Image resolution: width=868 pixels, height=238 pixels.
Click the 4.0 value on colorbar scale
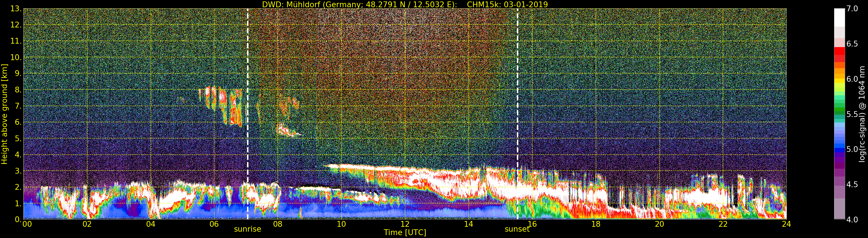click(x=852, y=220)
